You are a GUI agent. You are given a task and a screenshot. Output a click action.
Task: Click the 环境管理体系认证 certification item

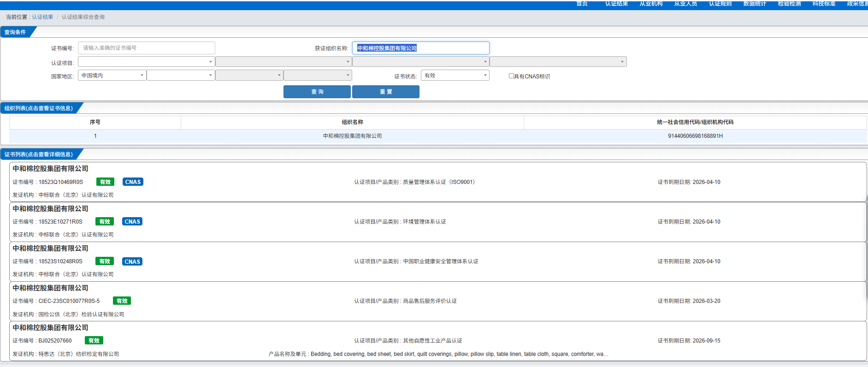(x=425, y=222)
